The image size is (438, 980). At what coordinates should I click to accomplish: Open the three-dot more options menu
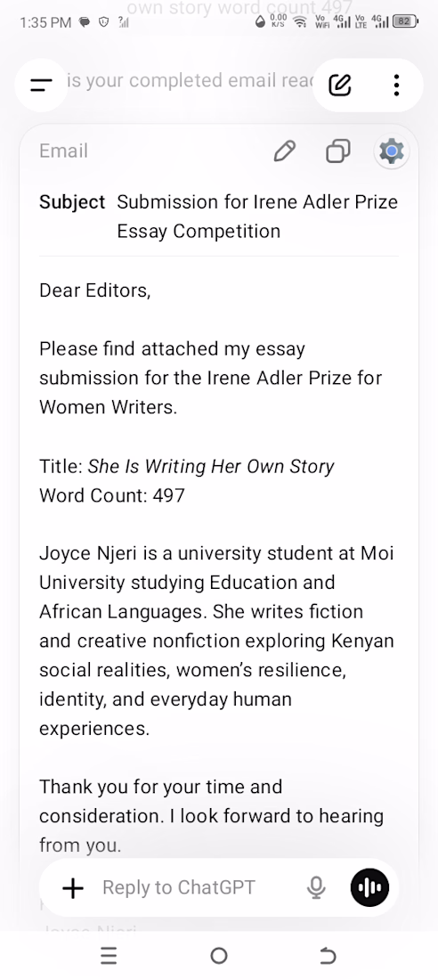click(x=397, y=85)
